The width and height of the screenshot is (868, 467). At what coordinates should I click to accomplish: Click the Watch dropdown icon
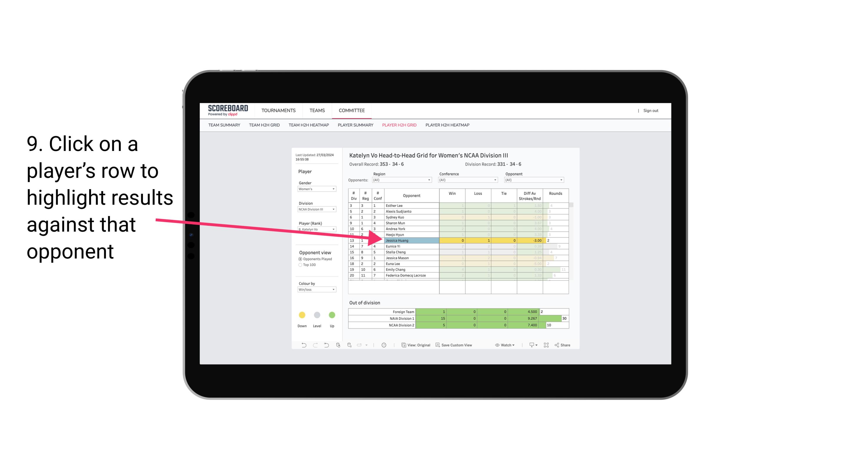pos(513,346)
